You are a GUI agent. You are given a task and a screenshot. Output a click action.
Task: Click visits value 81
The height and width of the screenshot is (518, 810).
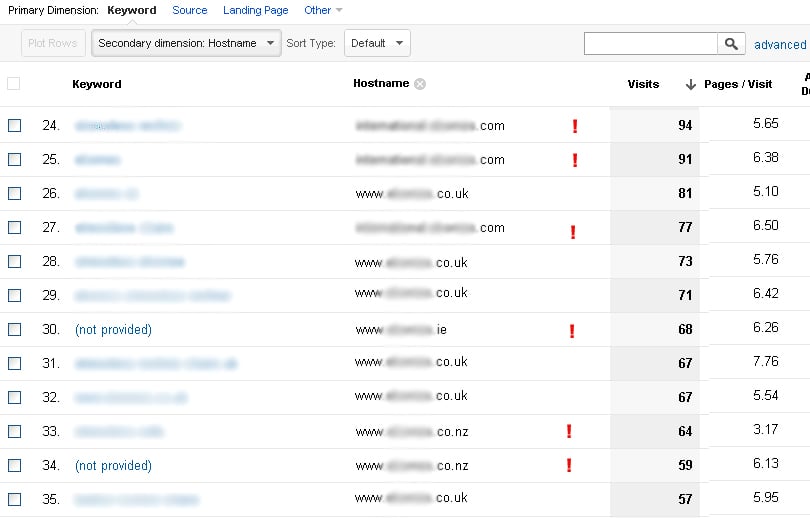click(x=685, y=194)
